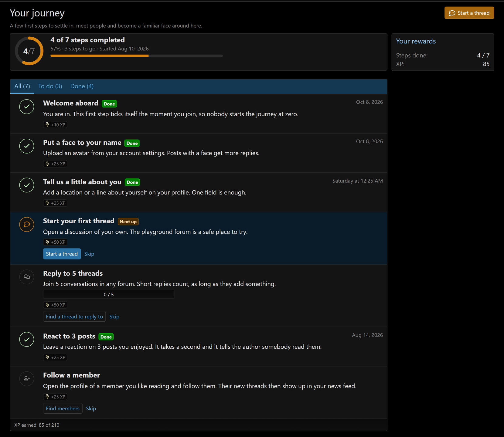
Task: Click the Done badge next to Put a face to your name
Action: coord(132,143)
